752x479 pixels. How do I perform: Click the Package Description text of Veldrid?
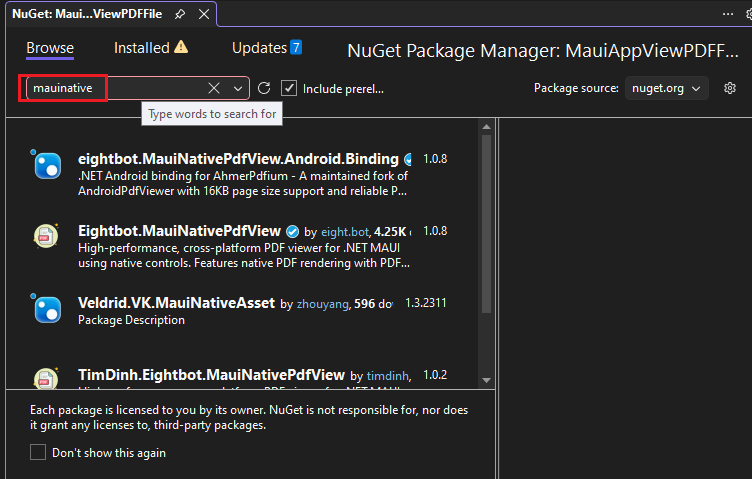pos(131,320)
